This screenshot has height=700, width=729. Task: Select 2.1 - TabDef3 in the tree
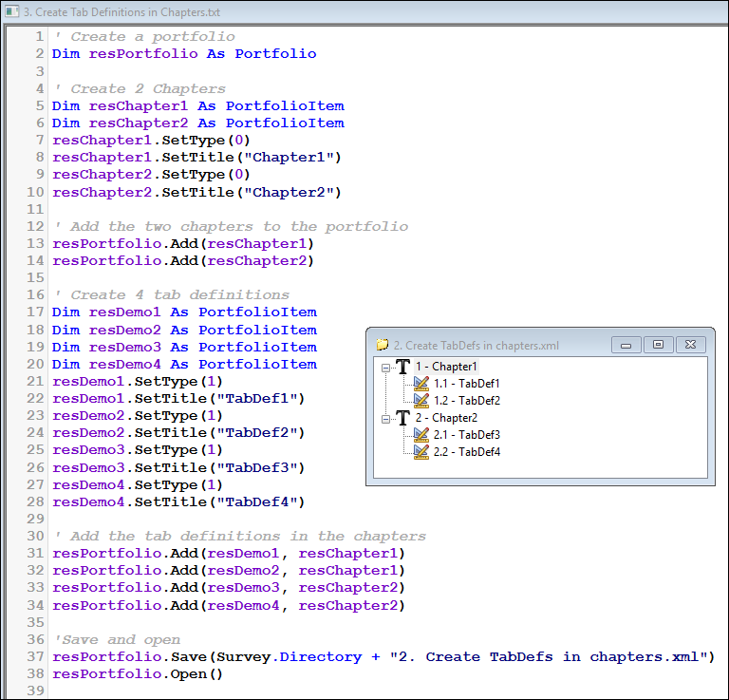point(466,434)
